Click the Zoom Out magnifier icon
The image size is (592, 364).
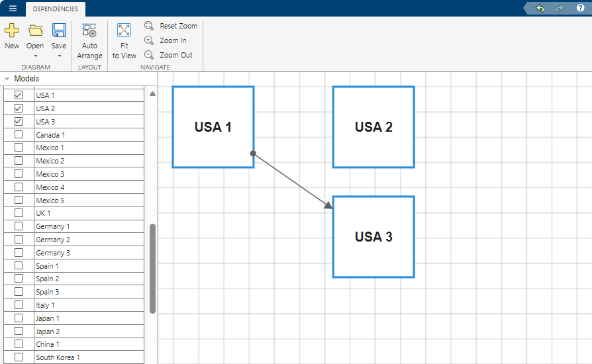[x=149, y=55]
